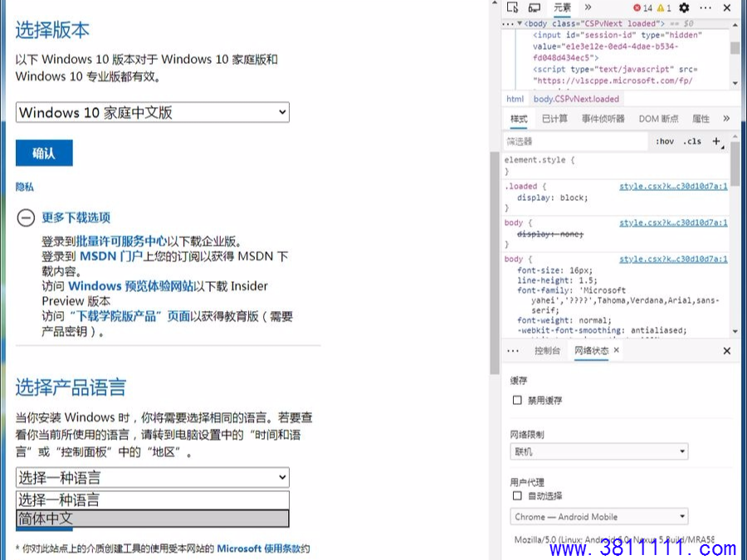Click the element.style rule text

tap(539, 160)
